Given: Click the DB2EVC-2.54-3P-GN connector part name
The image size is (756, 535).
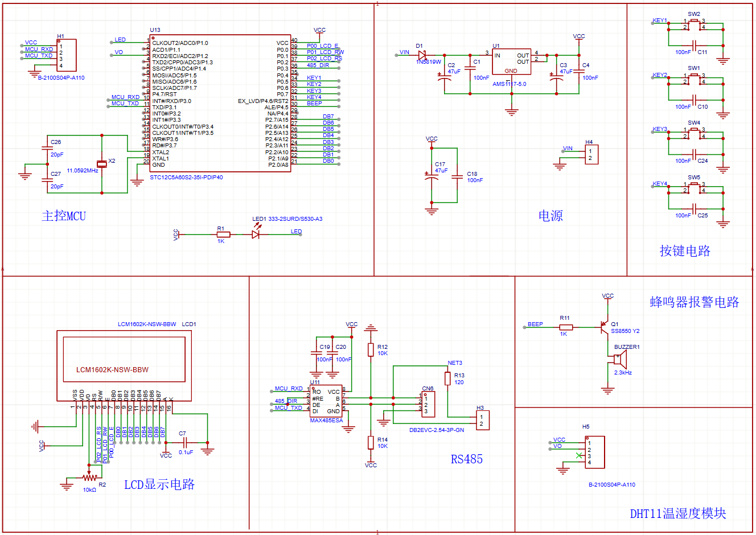Looking at the screenshot, I should [437, 430].
